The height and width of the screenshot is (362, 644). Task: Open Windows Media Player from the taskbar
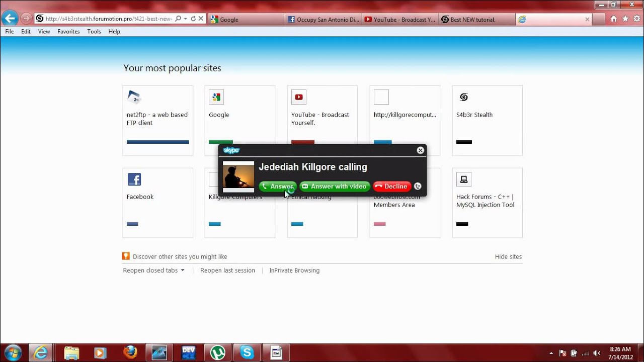click(x=101, y=352)
